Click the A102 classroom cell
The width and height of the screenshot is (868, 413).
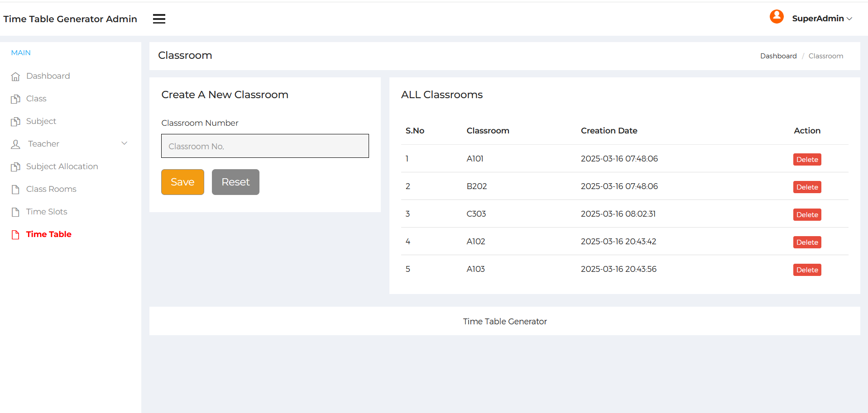point(476,242)
